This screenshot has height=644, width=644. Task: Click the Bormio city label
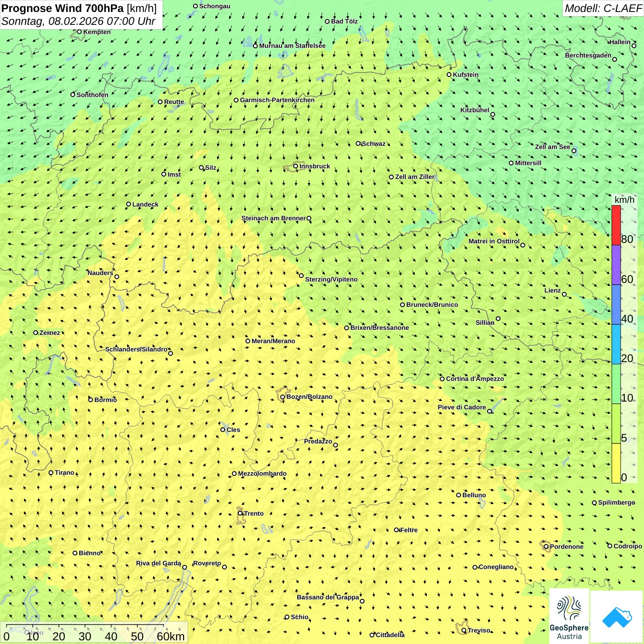coord(105,400)
